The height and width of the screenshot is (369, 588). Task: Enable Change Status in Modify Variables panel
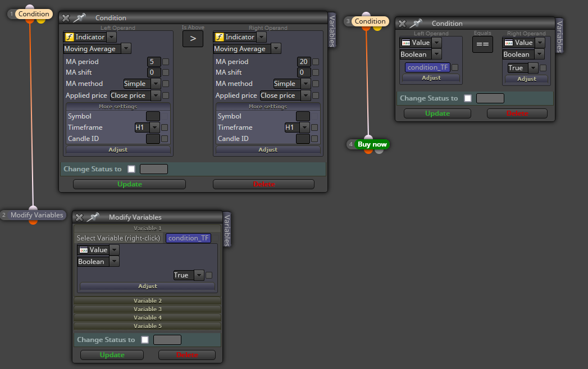pyautogui.click(x=145, y=340)
